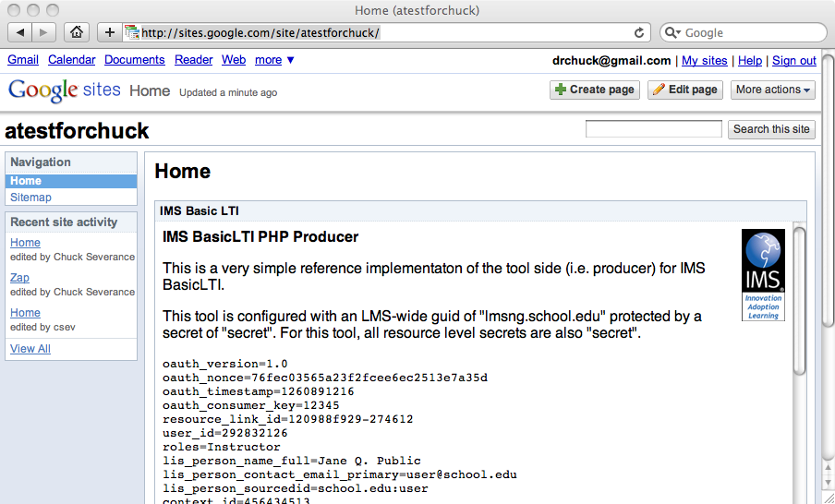Click Sign out
Screen dimensions: 835x504
coord(794,61)
